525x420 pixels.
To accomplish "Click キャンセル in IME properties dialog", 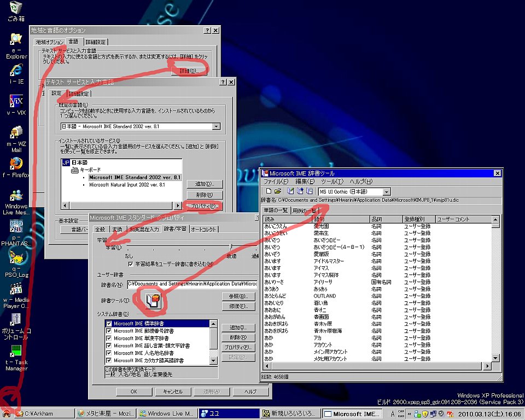I will 173,392.
